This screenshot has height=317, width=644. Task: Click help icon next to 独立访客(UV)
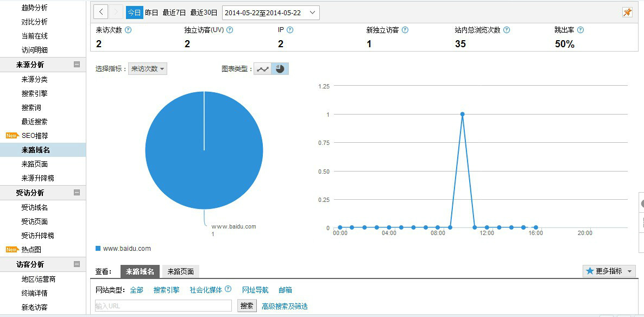[x=230, y=30]
